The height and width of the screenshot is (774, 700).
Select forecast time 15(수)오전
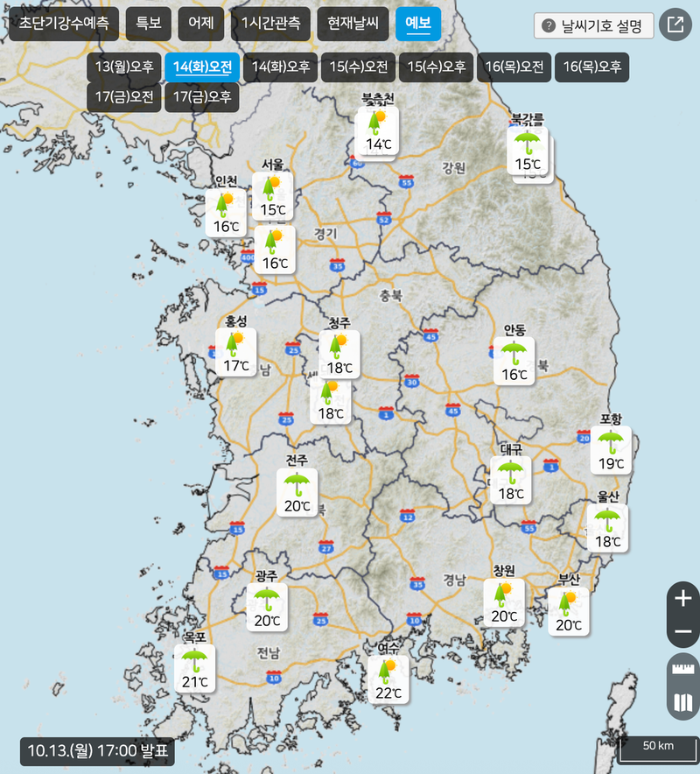(x=358, y=67)
